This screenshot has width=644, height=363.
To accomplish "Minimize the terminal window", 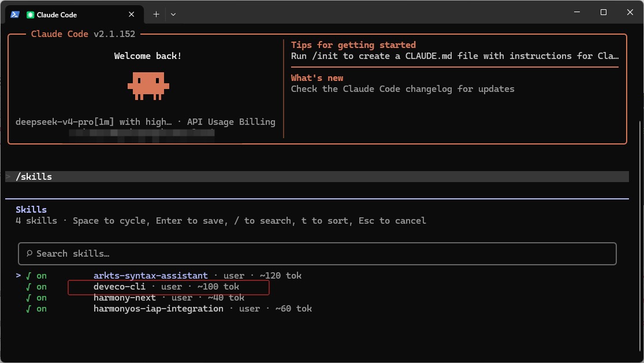I will pos(576,12).
